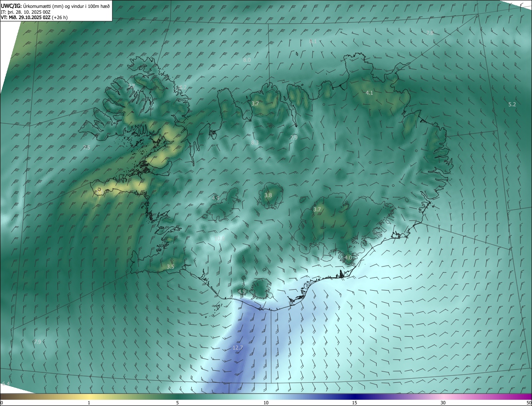Click the 12.7 value in the blue band

238,347
